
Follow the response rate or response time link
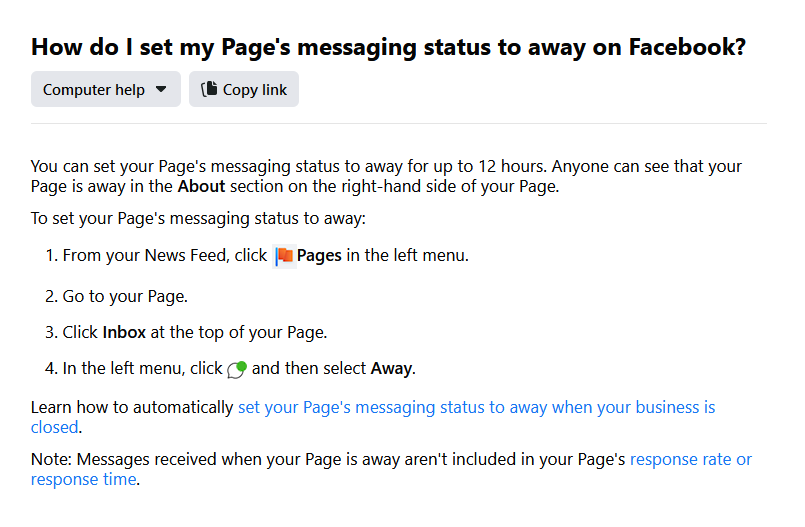coord(690,460)
